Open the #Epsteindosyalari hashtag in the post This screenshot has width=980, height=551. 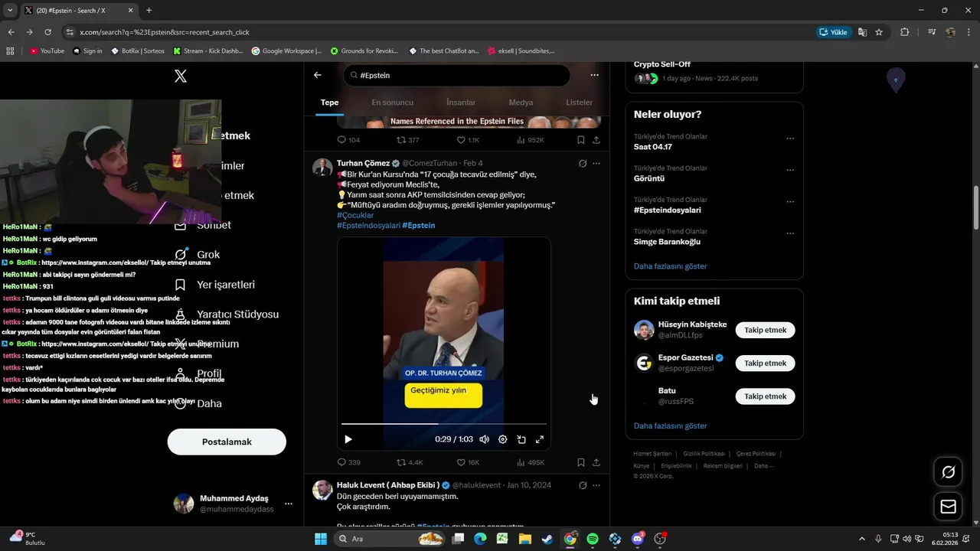[368, 225]
